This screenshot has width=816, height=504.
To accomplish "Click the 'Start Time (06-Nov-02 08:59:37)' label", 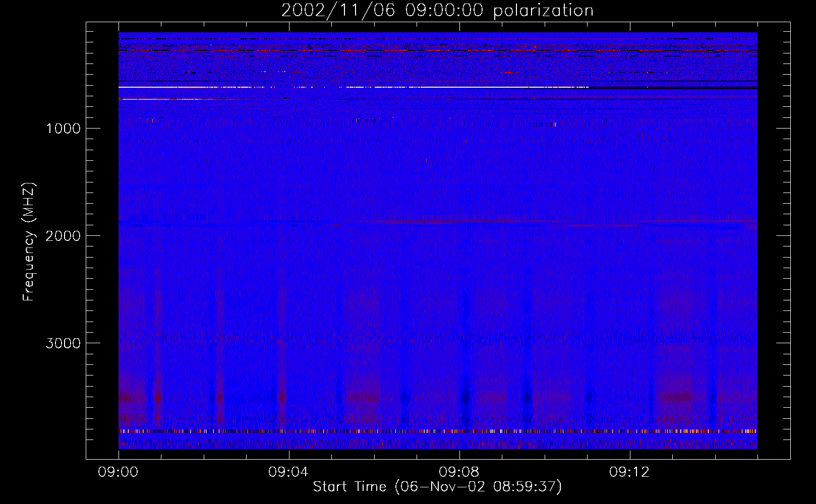I will click(x=437, y=487).
